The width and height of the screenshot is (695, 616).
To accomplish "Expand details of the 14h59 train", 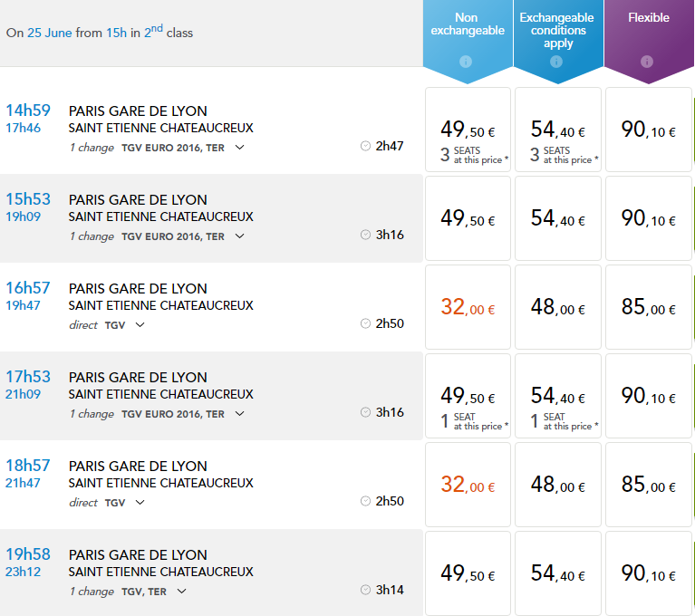I will [x=239, y=148].
